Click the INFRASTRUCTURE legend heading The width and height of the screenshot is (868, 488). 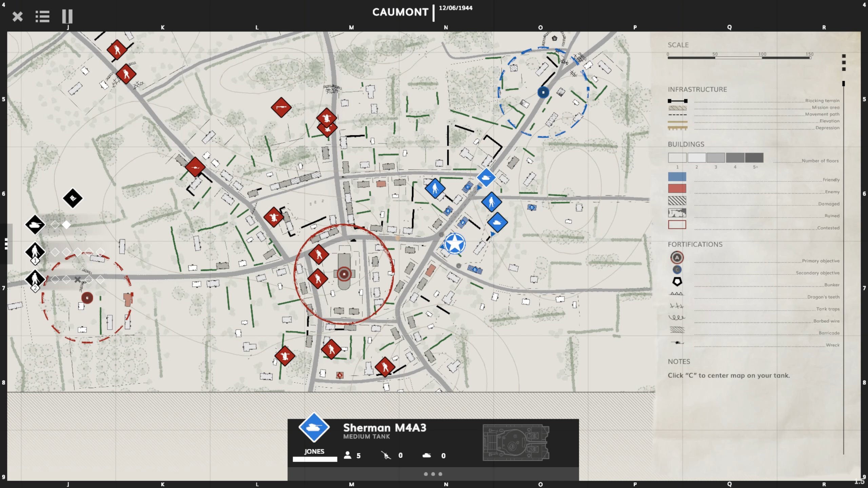click(697, 89)
